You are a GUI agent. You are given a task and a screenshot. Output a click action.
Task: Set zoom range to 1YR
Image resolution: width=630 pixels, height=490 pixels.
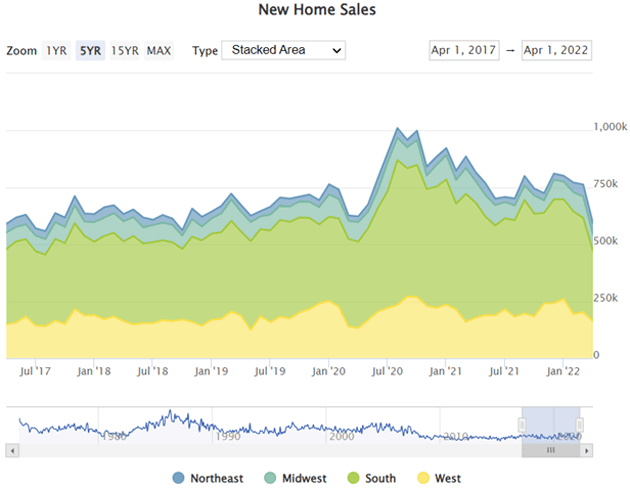tap(56, 50)
